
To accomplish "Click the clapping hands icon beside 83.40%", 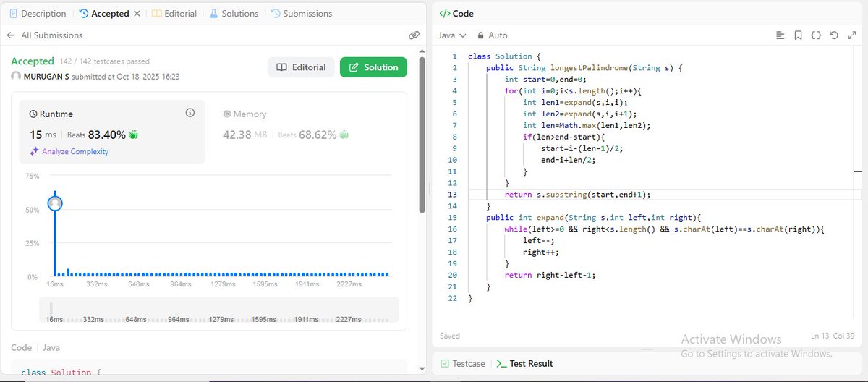I will coord(133,135).
